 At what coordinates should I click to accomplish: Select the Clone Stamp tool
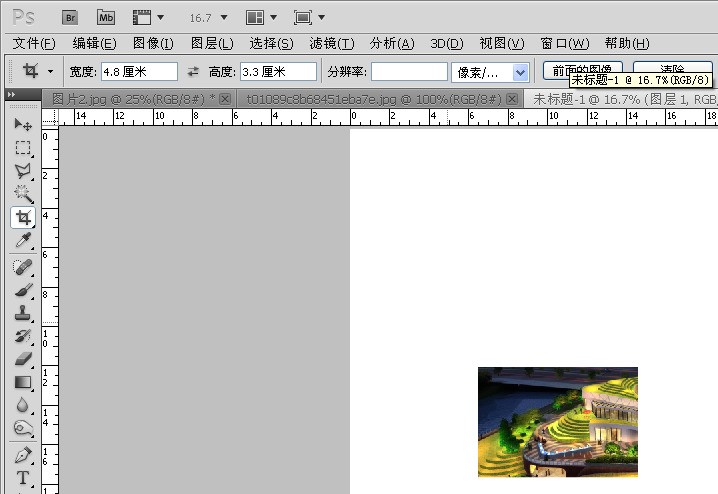[x=23, y=313]
